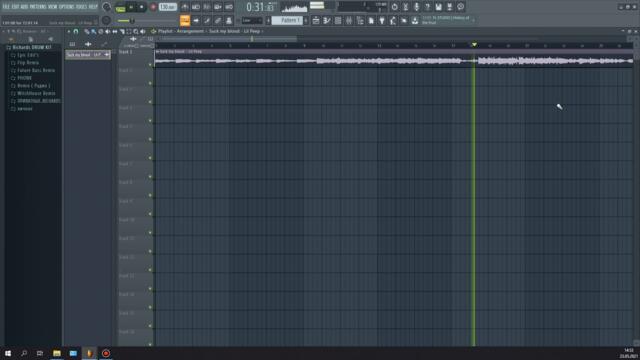Viewport: 640px width, 360px height.
Task: Open the Pattern 1 selector
Action: coord(287,20)
